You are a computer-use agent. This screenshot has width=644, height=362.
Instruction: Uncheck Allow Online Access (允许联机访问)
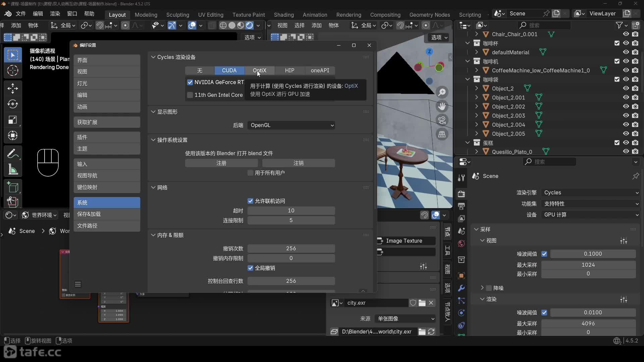pyautogui.click(x=250, y=201)
